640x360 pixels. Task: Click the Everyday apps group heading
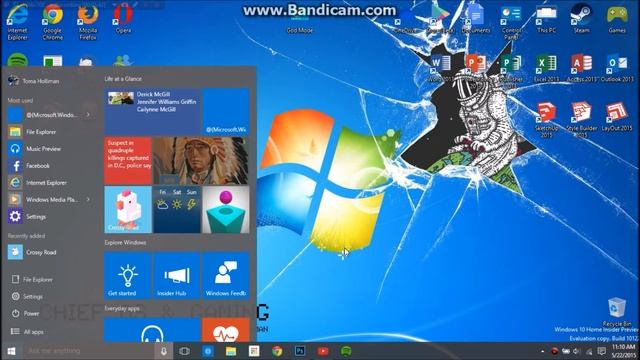coord(122,309)
